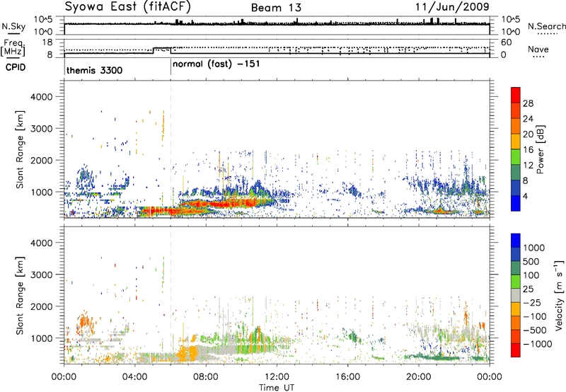Click the 1000 km tick of velocity panel
The image size is (566, 392).
41,338
